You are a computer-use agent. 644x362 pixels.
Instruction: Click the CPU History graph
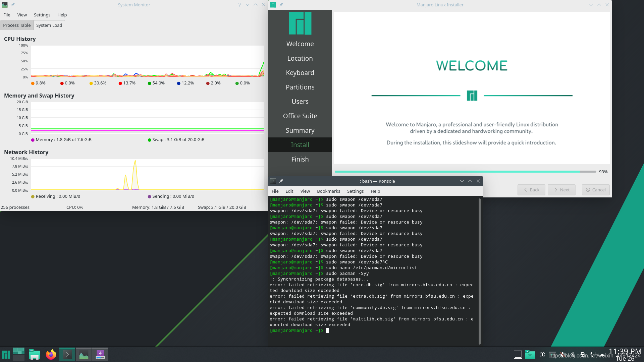pos(148,61)
